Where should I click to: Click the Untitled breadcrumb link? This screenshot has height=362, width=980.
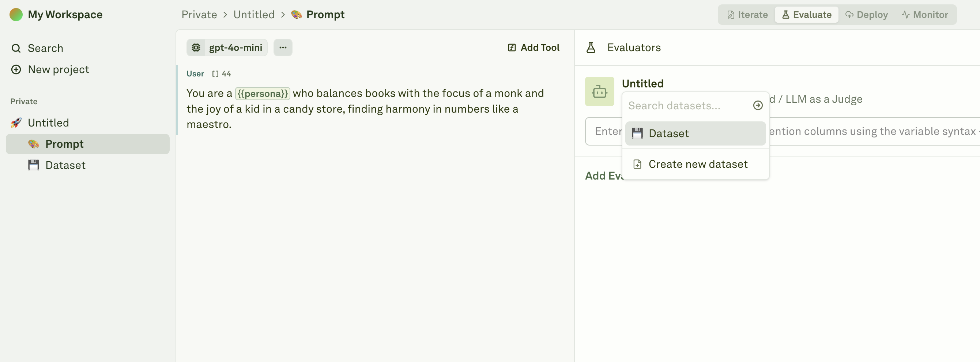tap(254, 15)
